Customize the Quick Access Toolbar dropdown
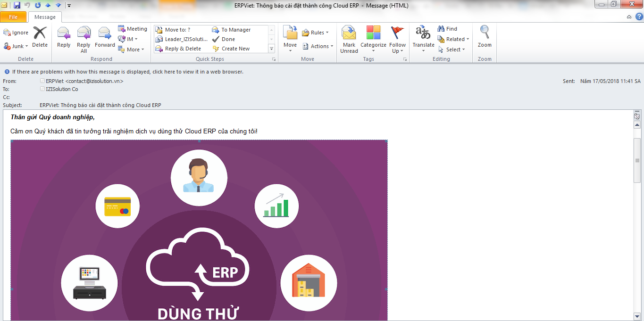644x321 pixels. (69, 6)
